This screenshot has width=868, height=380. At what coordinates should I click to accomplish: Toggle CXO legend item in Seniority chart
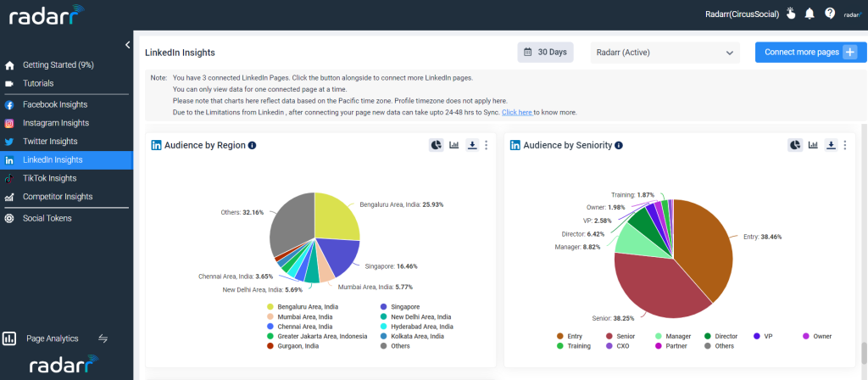[x=618, y=346]
